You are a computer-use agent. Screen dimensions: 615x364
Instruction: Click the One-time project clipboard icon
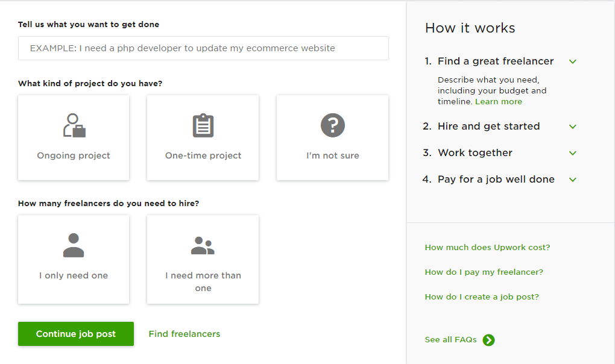[x=203, y=125]
